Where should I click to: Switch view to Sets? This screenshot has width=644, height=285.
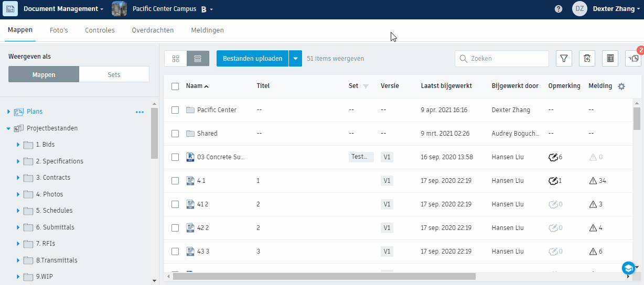[x=114, y=74]
